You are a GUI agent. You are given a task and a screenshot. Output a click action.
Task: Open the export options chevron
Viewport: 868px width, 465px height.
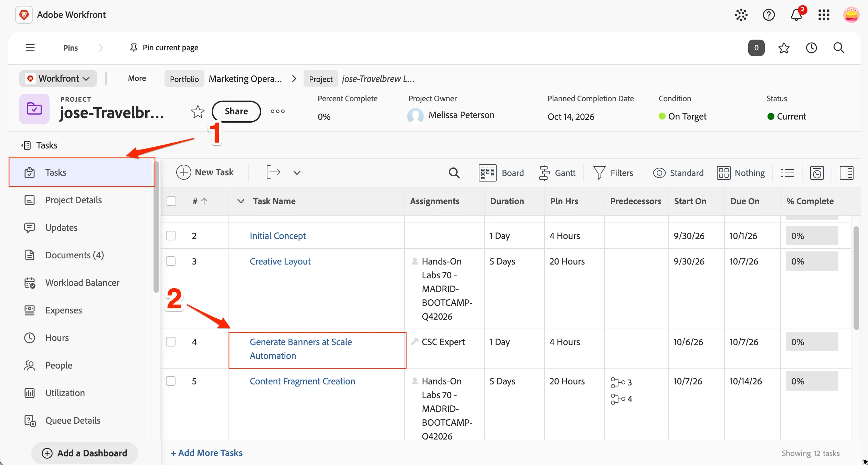tap(297, 173)
